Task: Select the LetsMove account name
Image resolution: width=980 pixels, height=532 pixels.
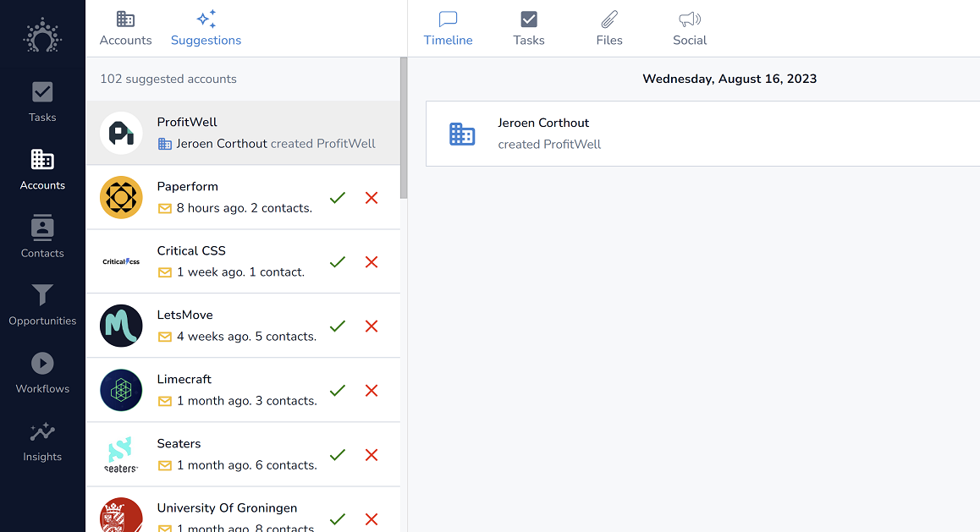Action: tap(185, 315)
